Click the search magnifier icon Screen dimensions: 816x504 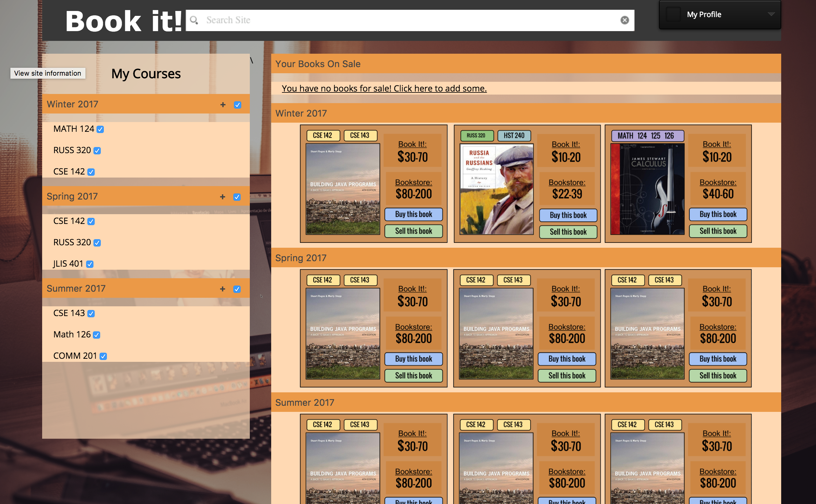click(194, 20)
